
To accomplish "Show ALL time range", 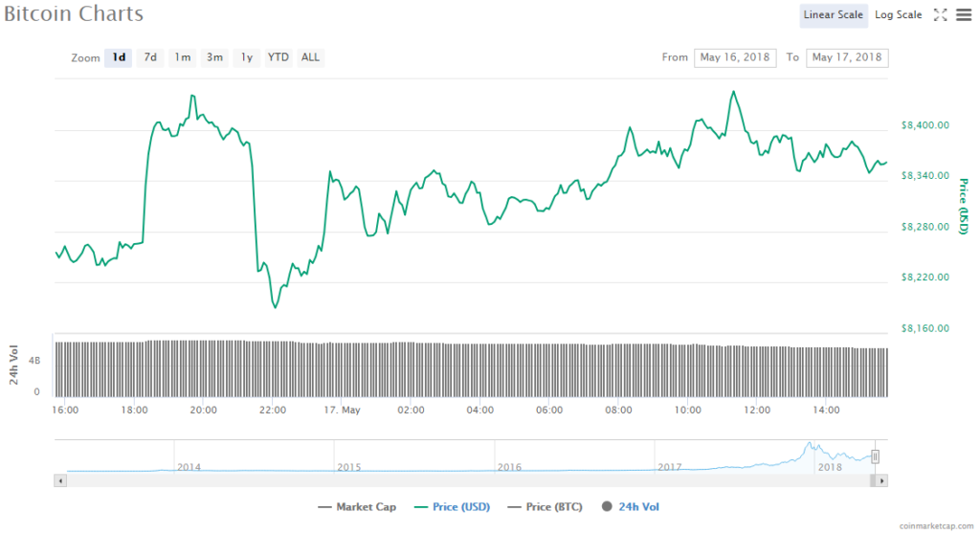I will [310, 57].
